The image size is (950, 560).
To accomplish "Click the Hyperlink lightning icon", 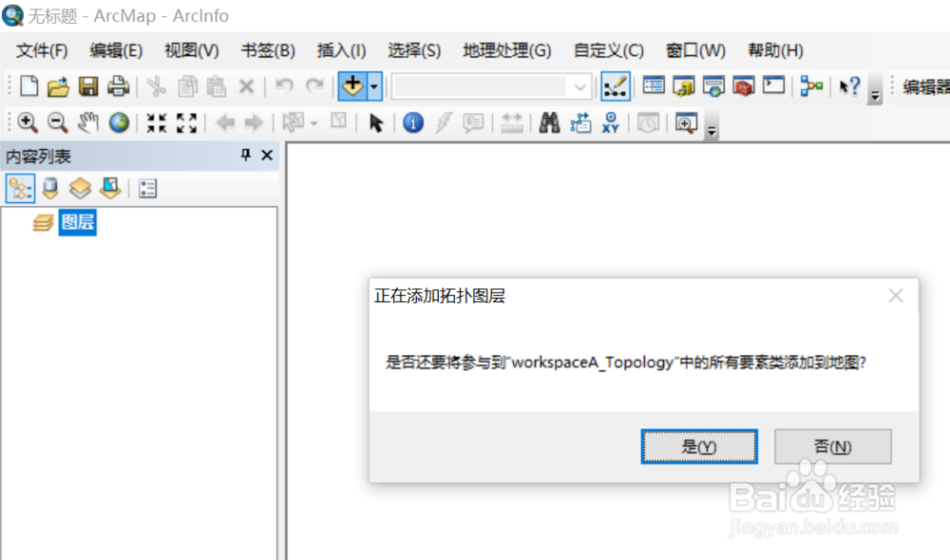I will [444, 122].
